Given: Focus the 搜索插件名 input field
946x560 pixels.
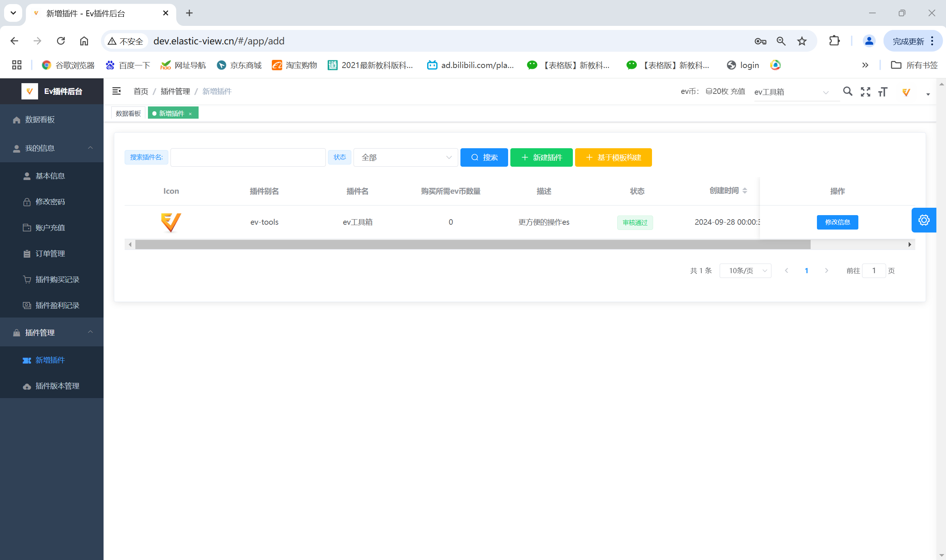Looking at the screenshot, I should pos(248,157).
